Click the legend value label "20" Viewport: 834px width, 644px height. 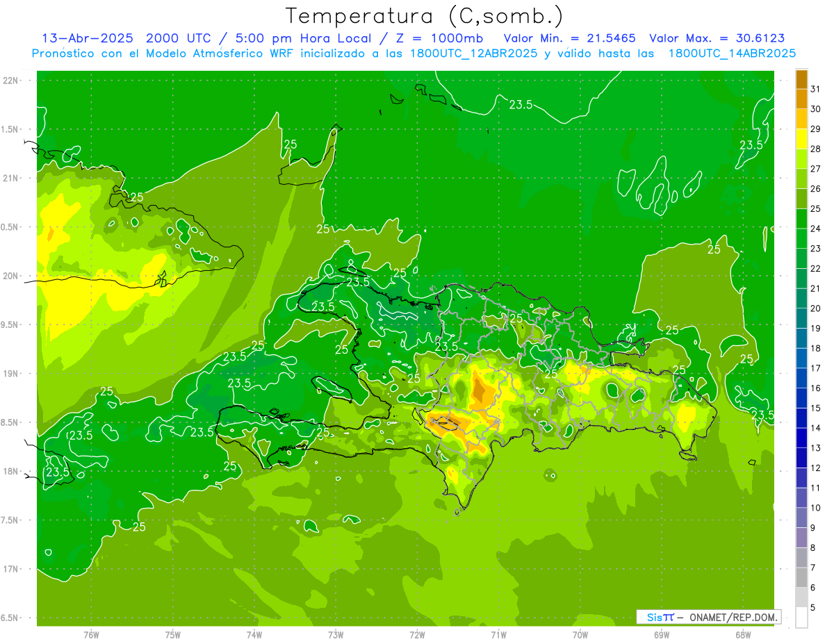(815, 308)
